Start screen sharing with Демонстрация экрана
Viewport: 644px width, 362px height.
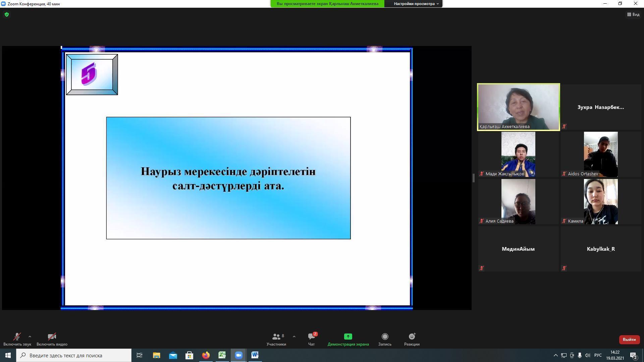(348, 337)
